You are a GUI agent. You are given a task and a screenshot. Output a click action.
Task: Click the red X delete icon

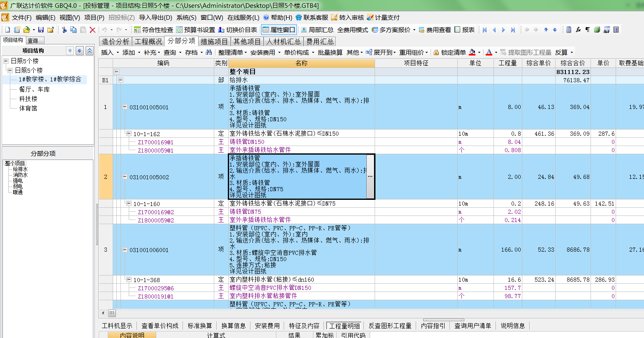[93, 30]
